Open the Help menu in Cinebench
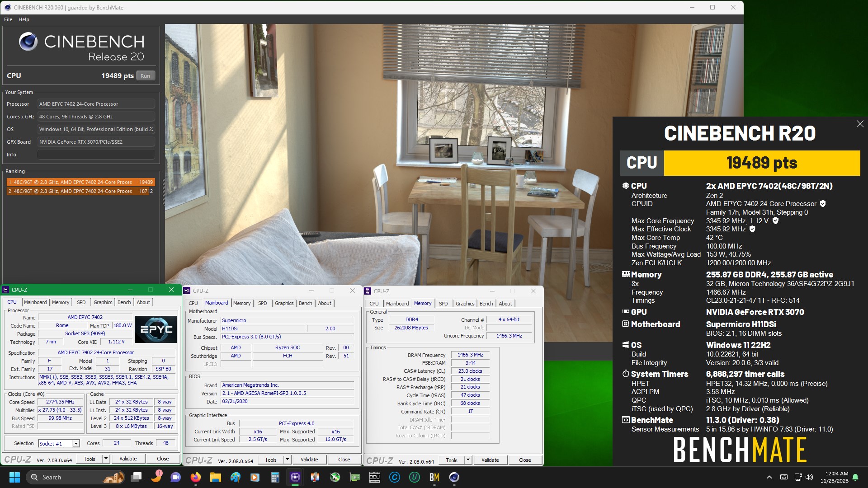Screen dimensions: 868x488 pos(24,19)
